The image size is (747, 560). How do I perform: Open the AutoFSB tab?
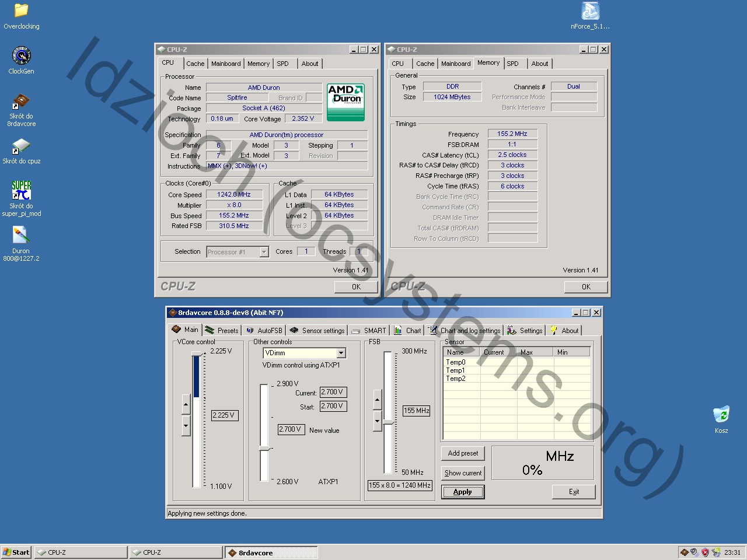pyautogui.click(x=264, y=330)
